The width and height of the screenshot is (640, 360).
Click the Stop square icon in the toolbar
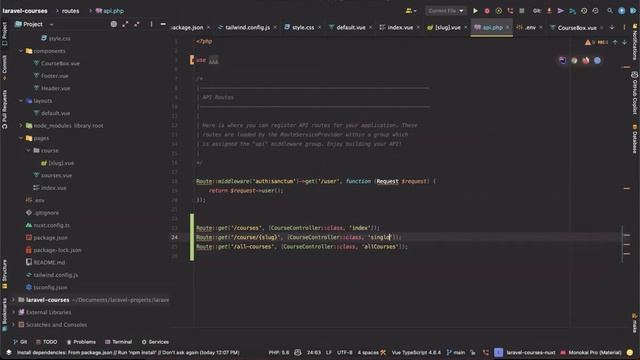522,11
